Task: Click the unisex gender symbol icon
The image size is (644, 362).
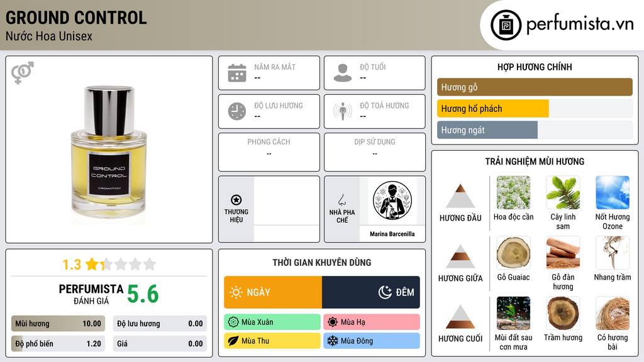Action: tap(23, 73)
